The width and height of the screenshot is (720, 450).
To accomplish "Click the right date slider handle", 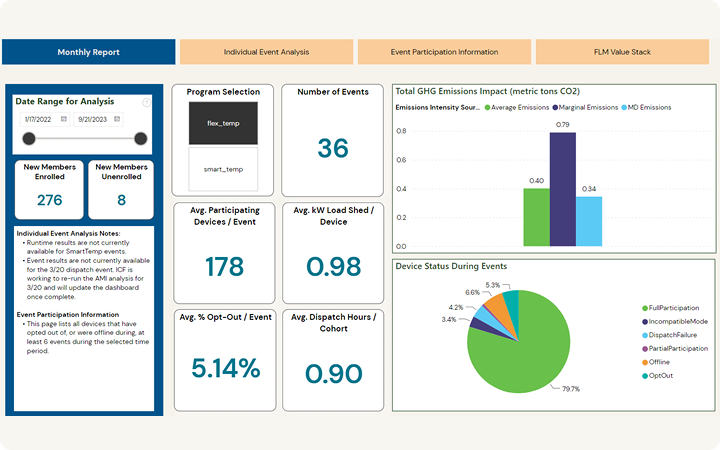I will [x=141, y=139].
